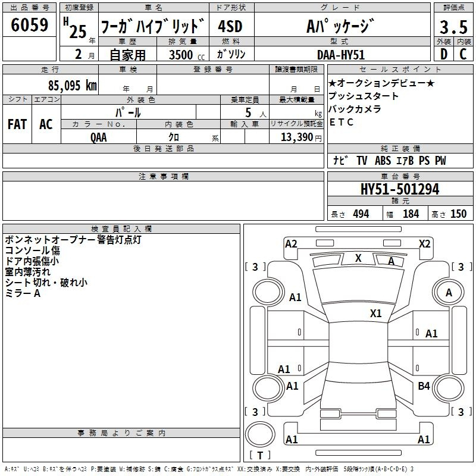
Task: Click the X1 mark on the hood
Action: click(x=375, y=314)
